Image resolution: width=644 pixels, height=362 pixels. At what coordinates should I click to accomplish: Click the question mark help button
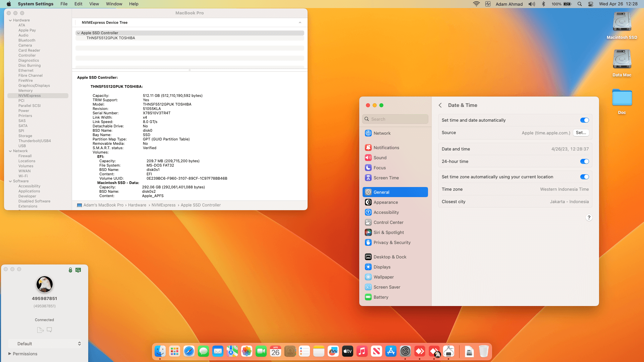[589, 218]
